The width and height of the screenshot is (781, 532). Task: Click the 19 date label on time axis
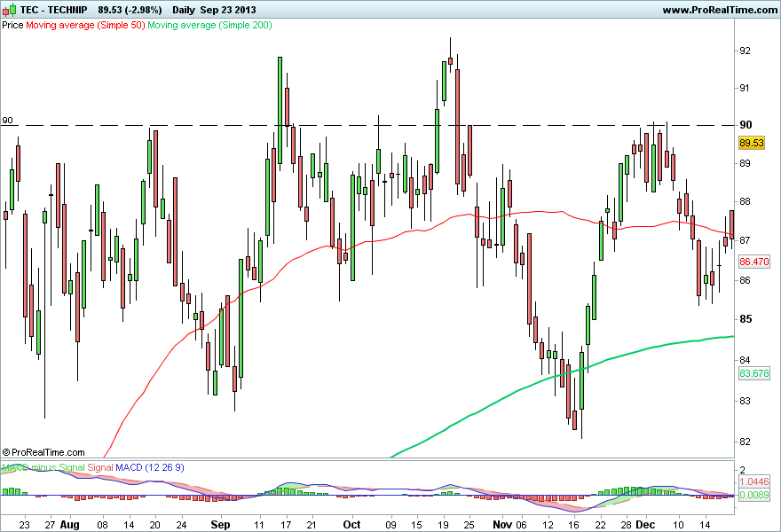pyautogui.click(x=443, y=525)
